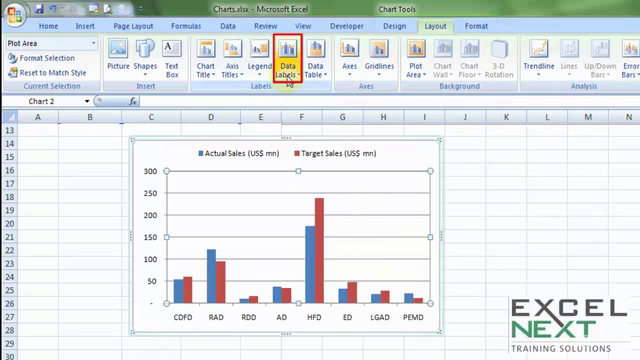Open Axis Titles options

pyautogui.click(x=232, y=58)
